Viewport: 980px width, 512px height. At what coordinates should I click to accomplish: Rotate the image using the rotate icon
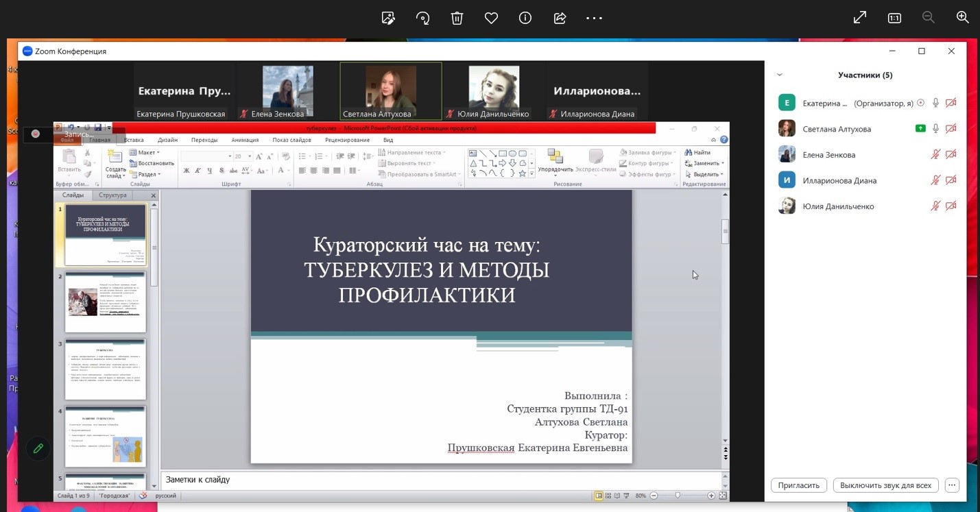423,19
